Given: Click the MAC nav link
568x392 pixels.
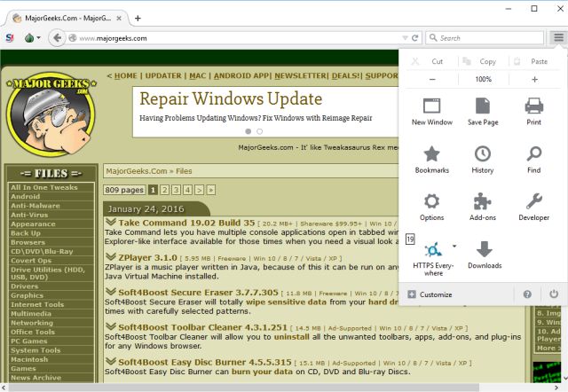Looking at the screenshot, I should click(x=197, y=75).
